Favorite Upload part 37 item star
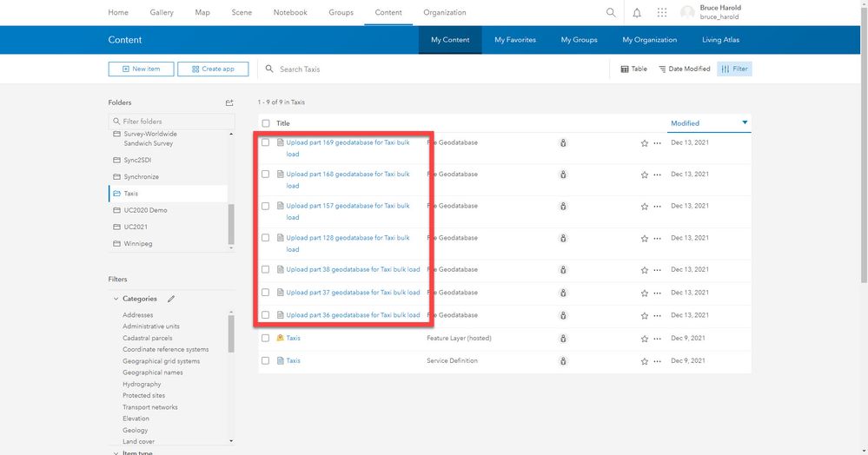Viewport: 868px width, 455px height. 645,293
